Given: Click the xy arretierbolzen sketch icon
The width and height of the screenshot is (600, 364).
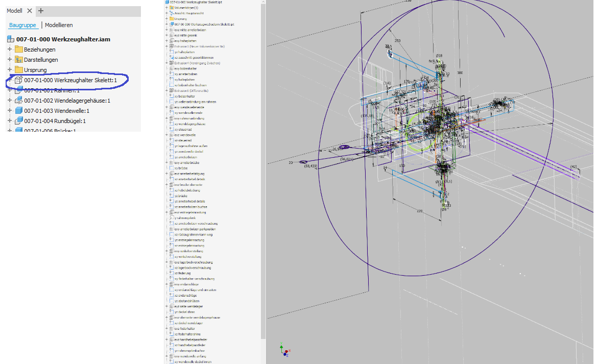Looking at the screenshot, I should [172, 74].
